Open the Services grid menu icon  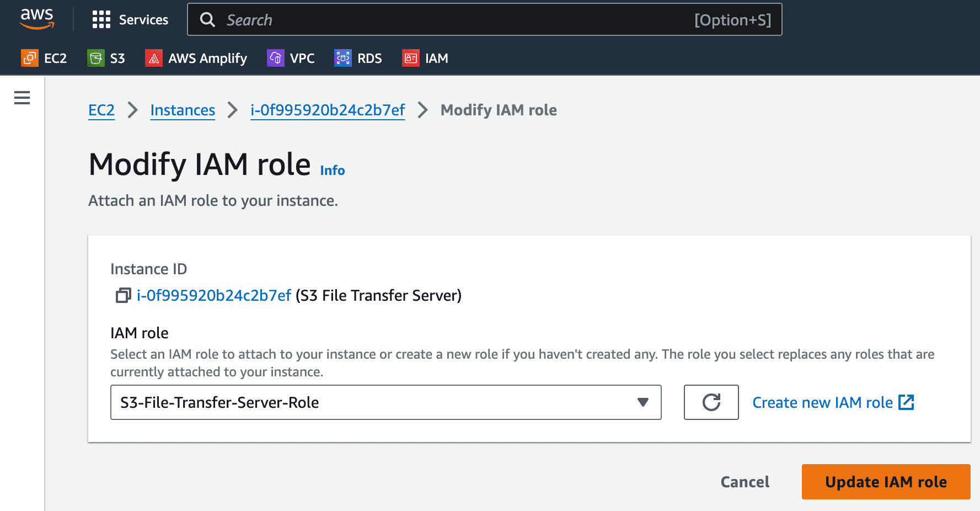coord(101,19)
